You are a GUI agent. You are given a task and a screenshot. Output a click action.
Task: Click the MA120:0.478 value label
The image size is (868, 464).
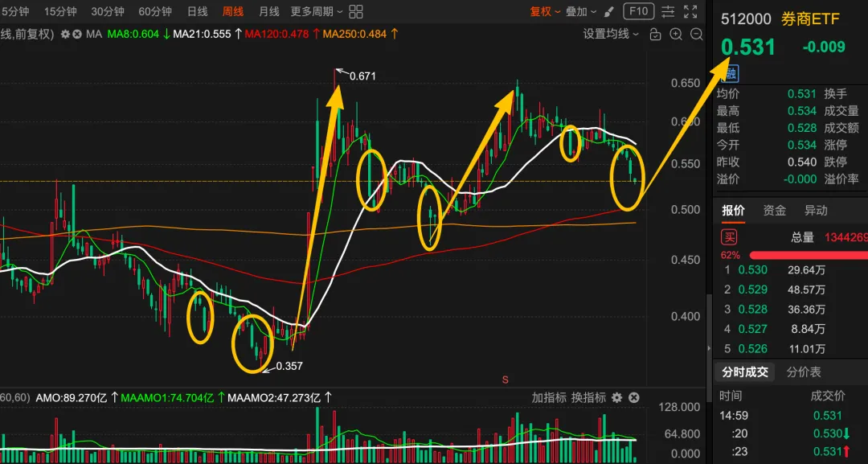(276, 35)
